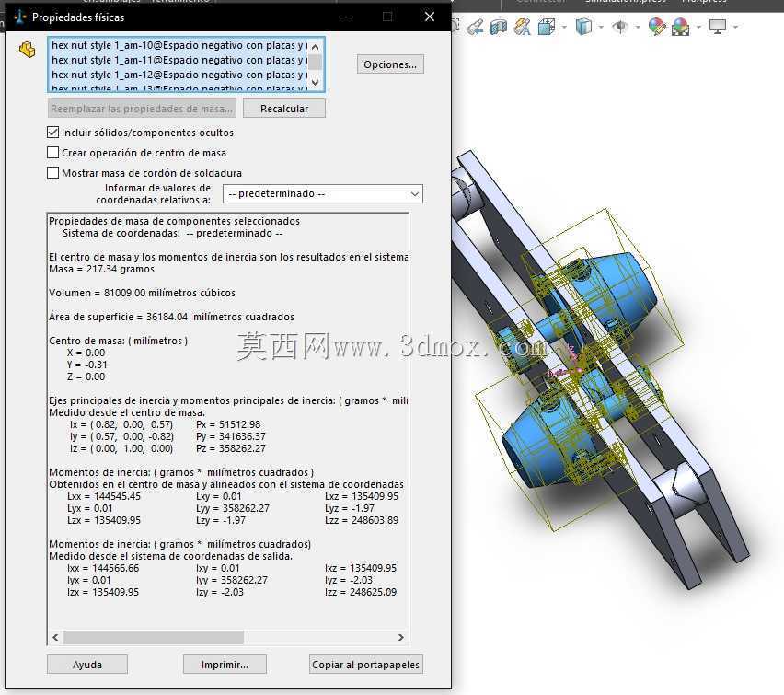Open the '-- predeterminado --' coordinate system dropdown
This screenshot has height=695, width=784.
322,193
